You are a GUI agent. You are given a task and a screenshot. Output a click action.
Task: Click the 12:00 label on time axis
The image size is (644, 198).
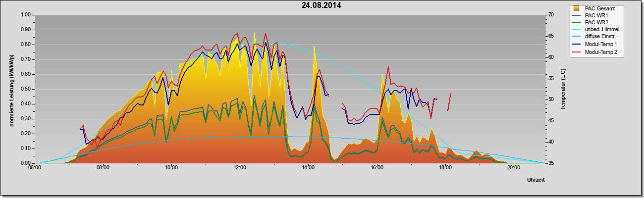pyautogui.click(x=240, y=167)
